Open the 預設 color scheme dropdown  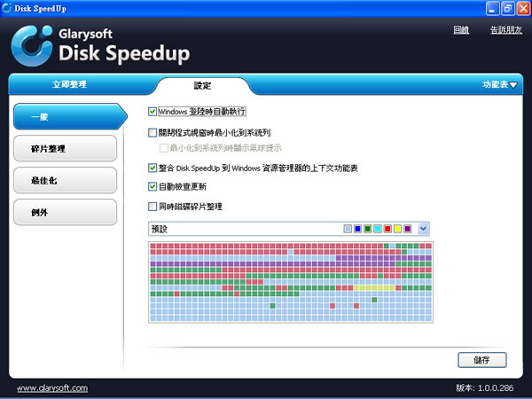(423, 229)
